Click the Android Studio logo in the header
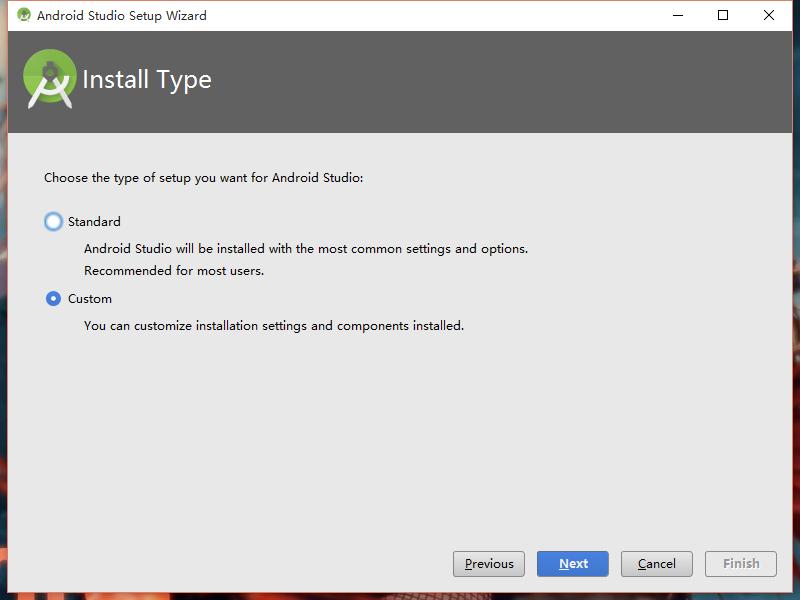 pos(50,78)
